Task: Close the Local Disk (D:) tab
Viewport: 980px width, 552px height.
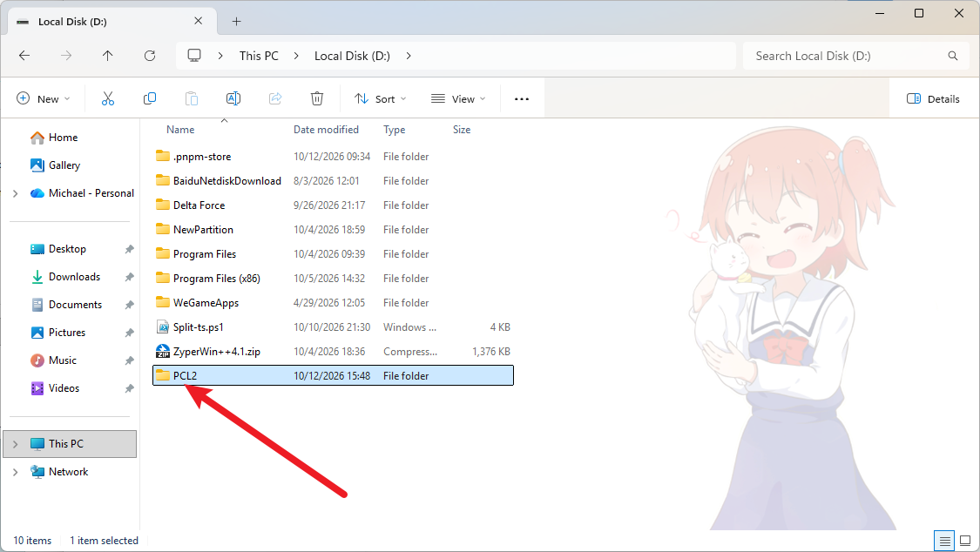Action: click(198, 21)
